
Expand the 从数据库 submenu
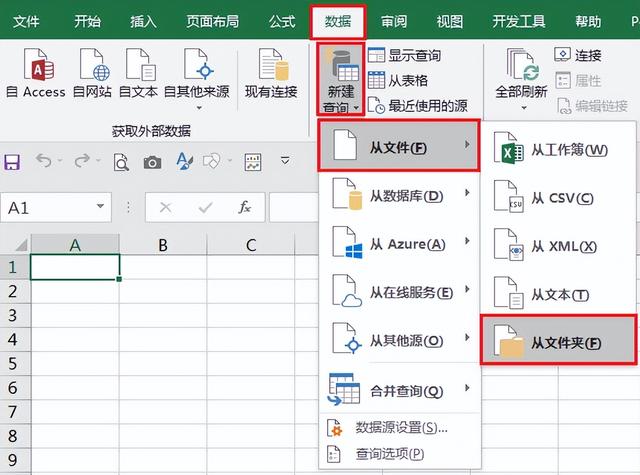coord(400,196)
